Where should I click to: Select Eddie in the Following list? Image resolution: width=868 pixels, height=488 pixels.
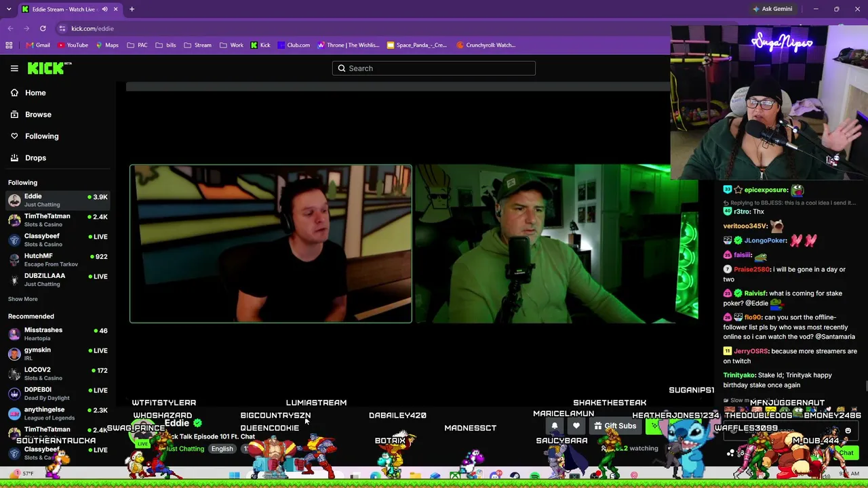[58, 200]
